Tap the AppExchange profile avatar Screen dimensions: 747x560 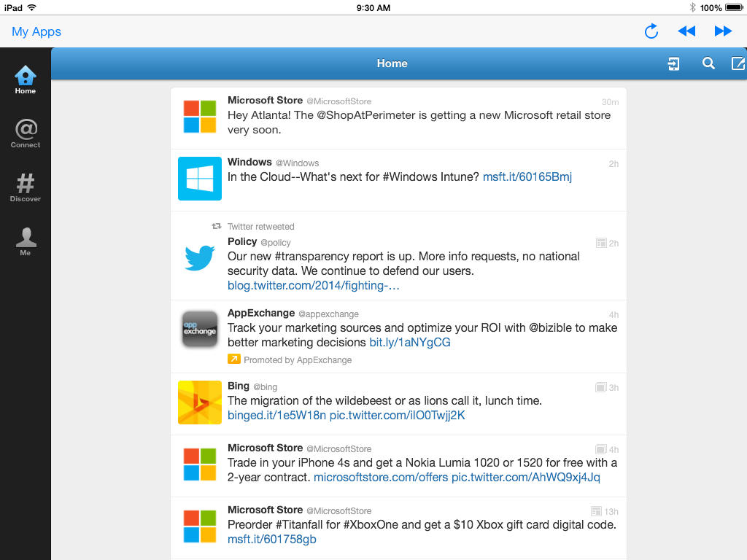[200, 330]
